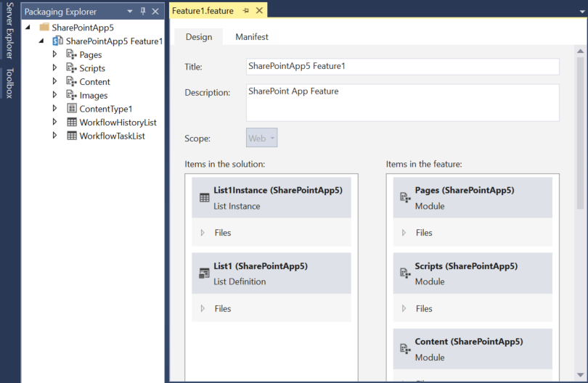Select Images tree row
588x383 pixels.
(x=94, y=96)
